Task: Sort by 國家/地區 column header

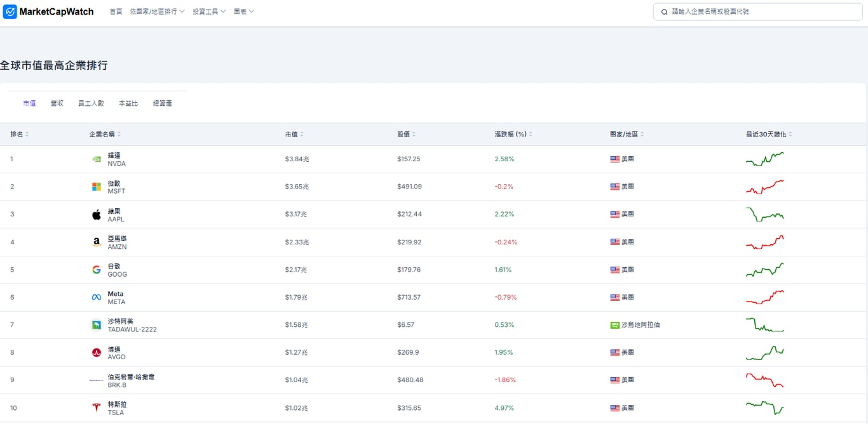Action: coord(627,135)
